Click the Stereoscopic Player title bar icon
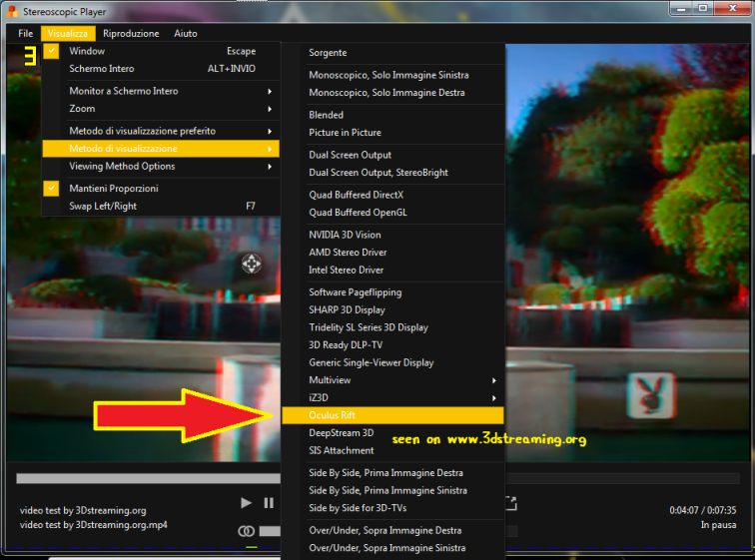 pyautogui.click(x=13, y=11)
